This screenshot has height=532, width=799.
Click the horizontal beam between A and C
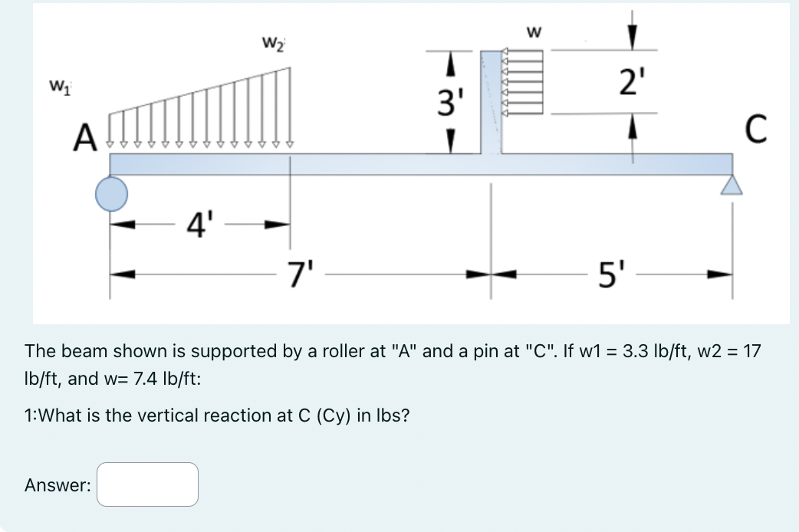(383, 165)
